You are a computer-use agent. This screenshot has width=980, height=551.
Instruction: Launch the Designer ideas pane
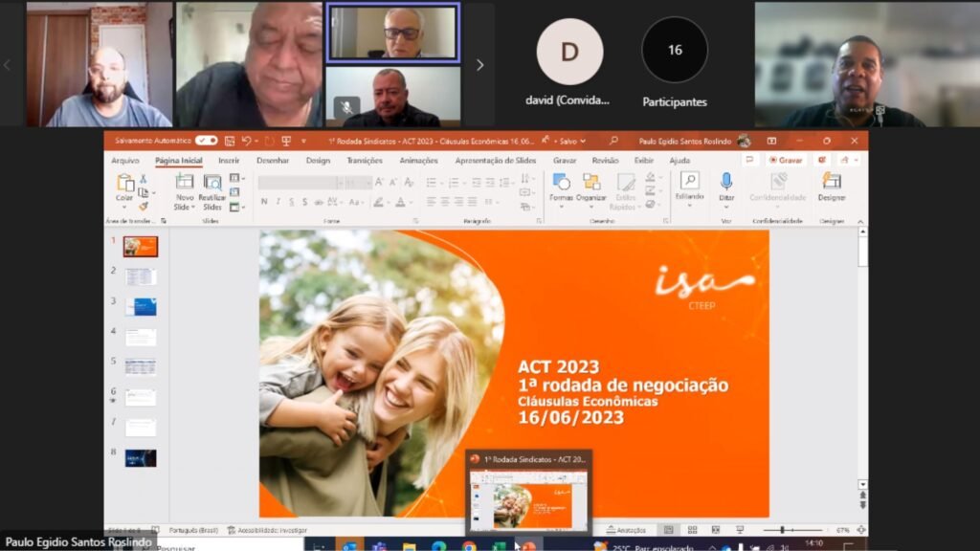[x=832, y=183]
